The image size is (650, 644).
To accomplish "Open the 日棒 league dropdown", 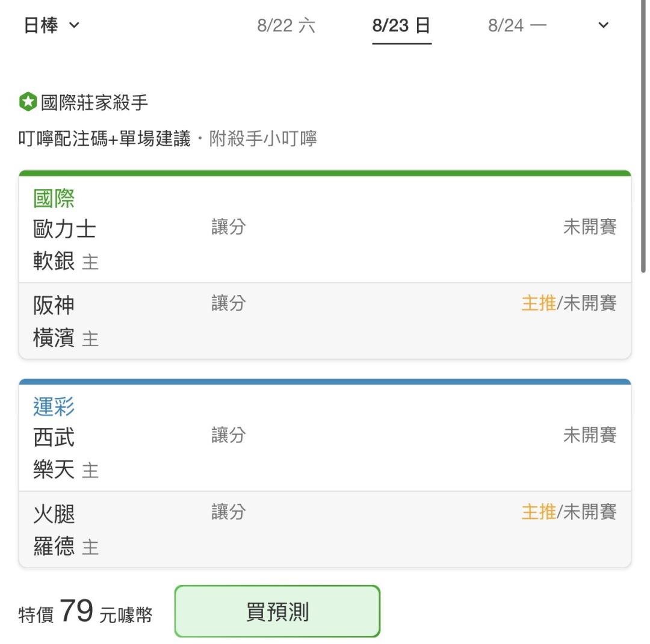I will (51, 25).
